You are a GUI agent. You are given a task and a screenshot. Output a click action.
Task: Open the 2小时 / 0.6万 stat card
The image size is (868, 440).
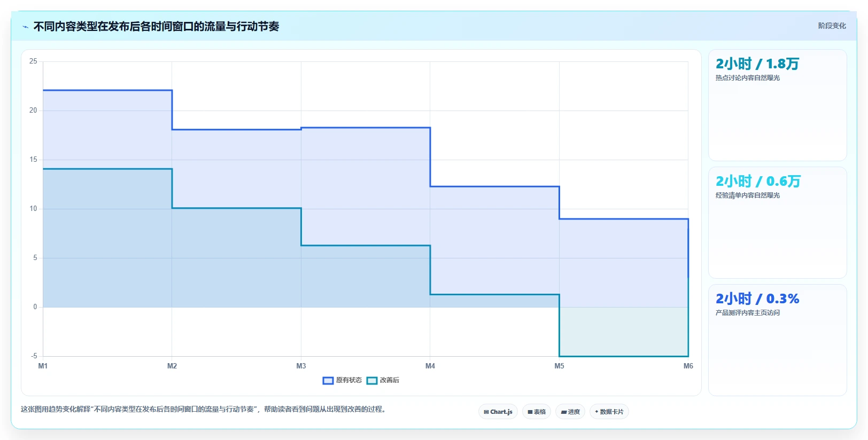[778, 223]
